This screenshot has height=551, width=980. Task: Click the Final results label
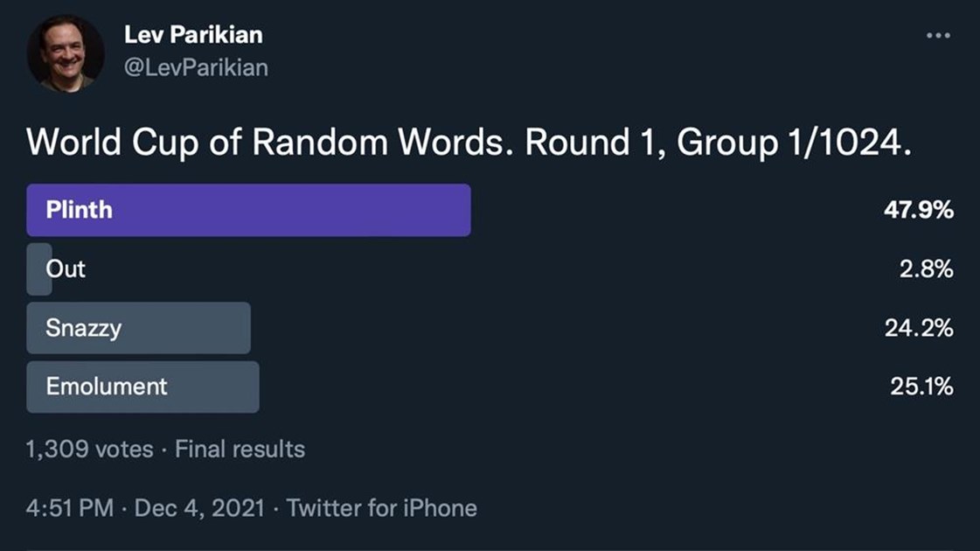(x=240, y=450)
